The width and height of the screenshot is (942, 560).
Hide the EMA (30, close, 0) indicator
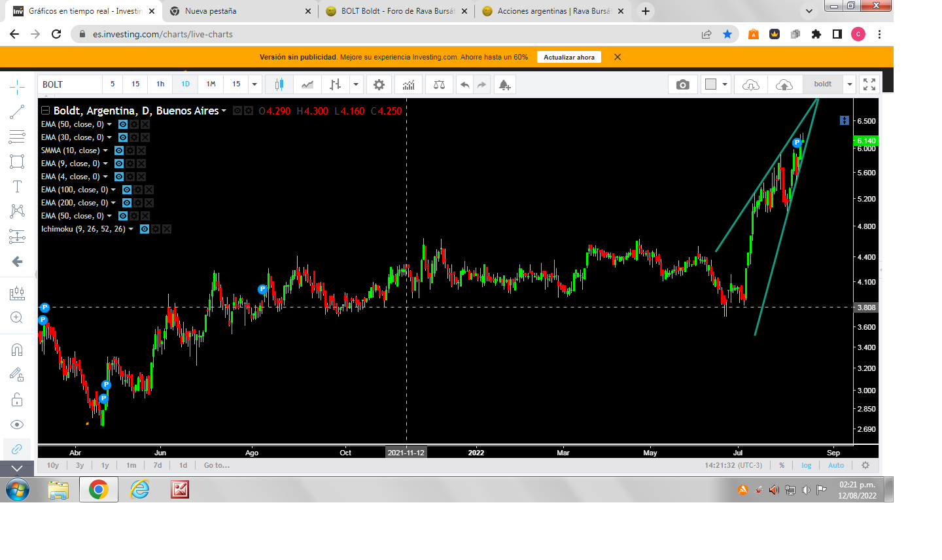tap(123, 137)
